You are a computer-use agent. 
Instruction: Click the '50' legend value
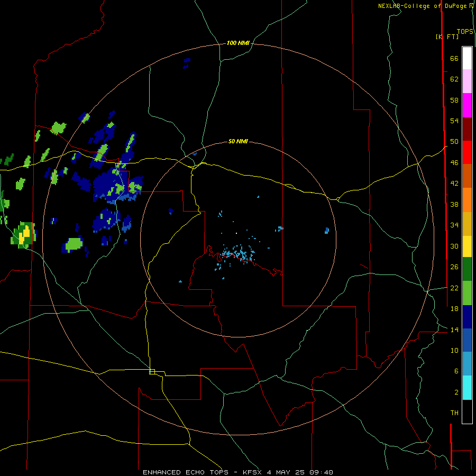click(x=454, y=142)
